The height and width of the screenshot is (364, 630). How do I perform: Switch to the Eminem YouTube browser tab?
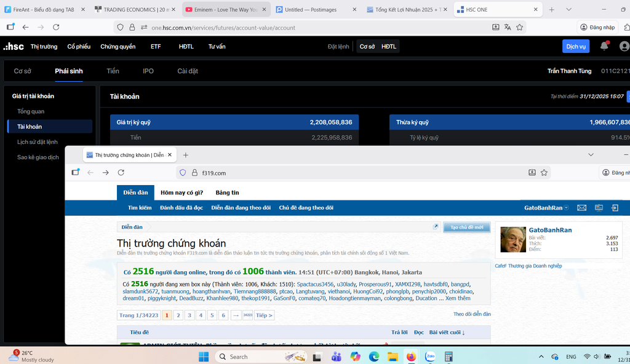(x=225, y=9)
